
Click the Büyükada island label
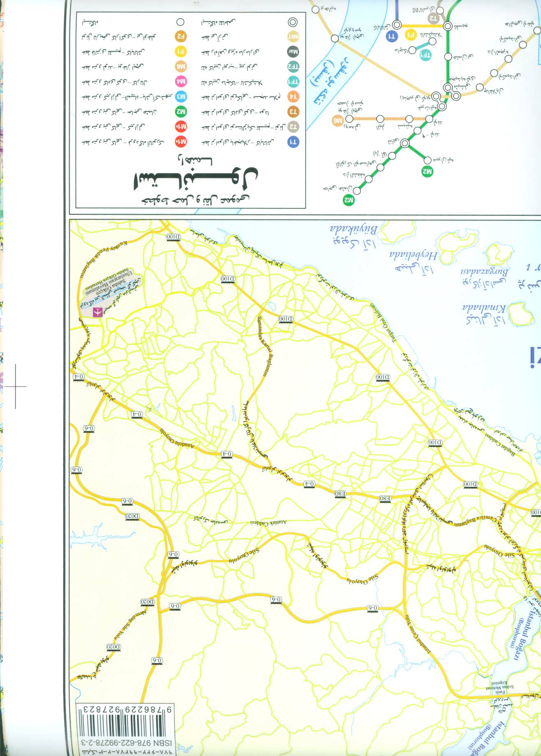pyautogui.click(x=354, y=229)
